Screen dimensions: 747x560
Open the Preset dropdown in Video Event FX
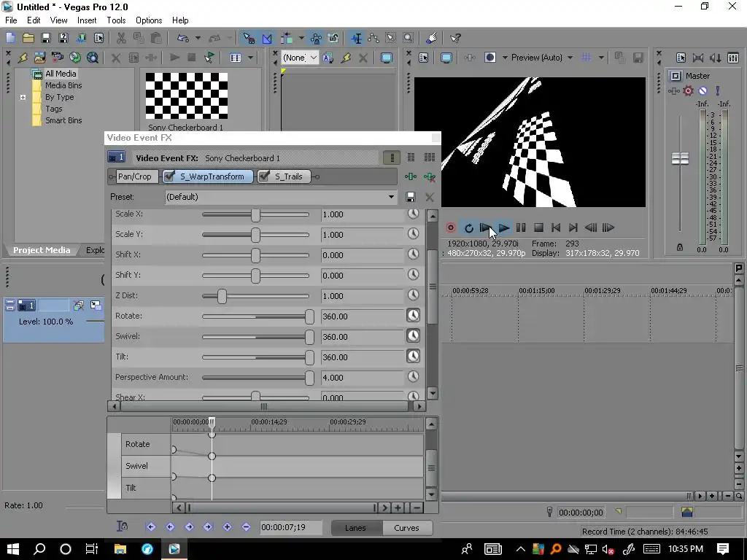pos(391,197)
